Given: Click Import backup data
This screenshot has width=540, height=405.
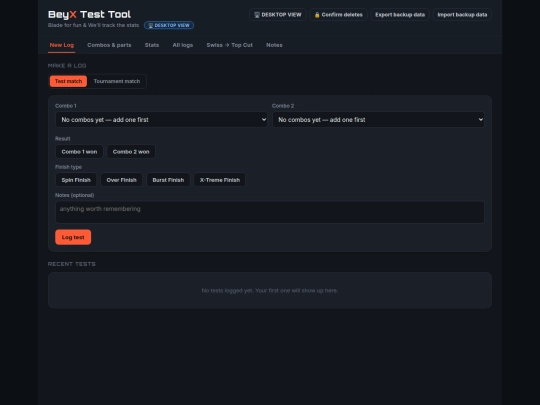Looking at the screenshot, I should (x=462, y=15).
